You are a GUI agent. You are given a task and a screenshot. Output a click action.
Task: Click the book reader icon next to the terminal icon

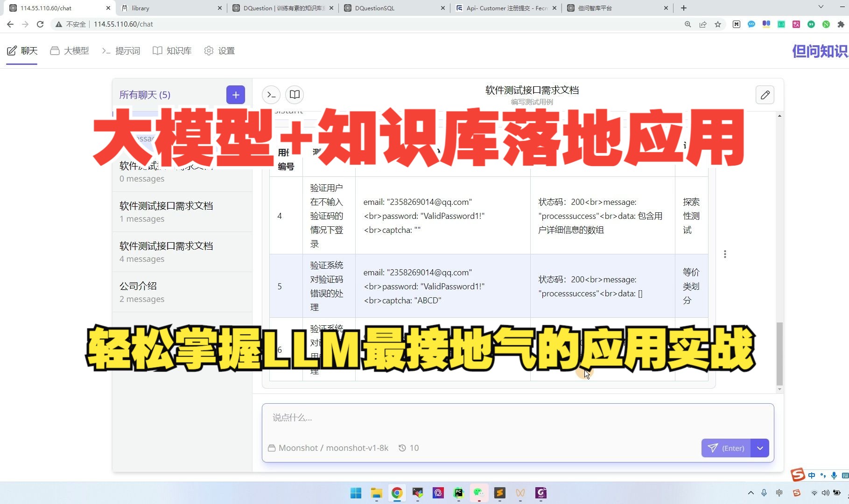tap(294, 94)
